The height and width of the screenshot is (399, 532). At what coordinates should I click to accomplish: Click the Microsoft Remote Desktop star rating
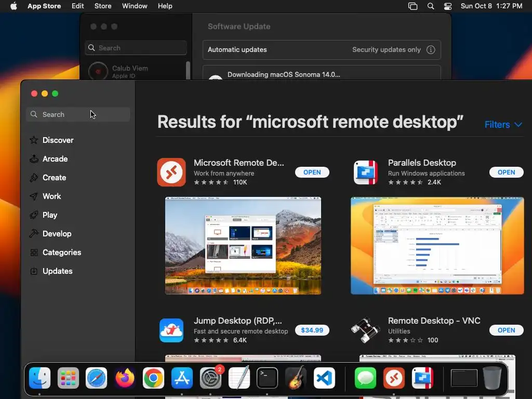pos(211,182)
